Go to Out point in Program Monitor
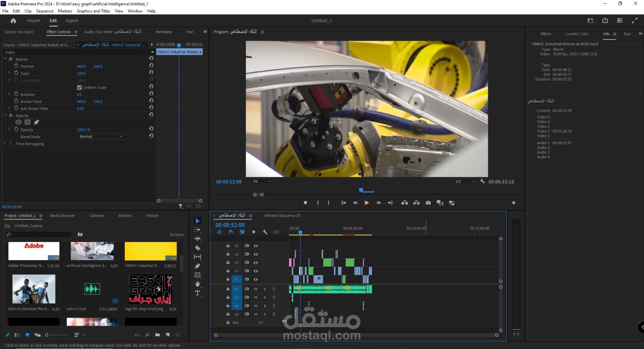The height and width of the screenshot is (349, 644). [x=390, y=203]
